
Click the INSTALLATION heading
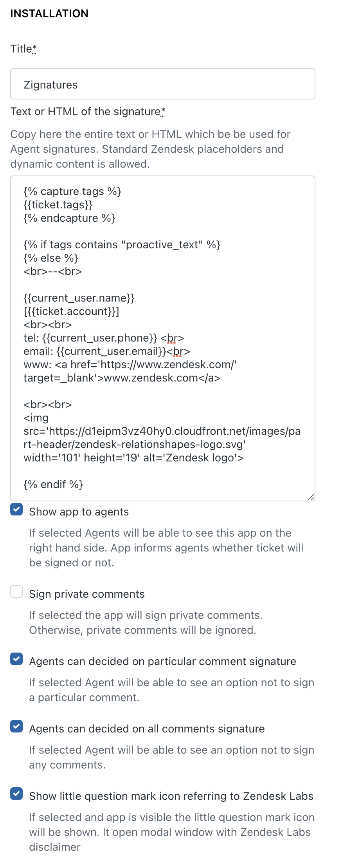coord(49,14)
